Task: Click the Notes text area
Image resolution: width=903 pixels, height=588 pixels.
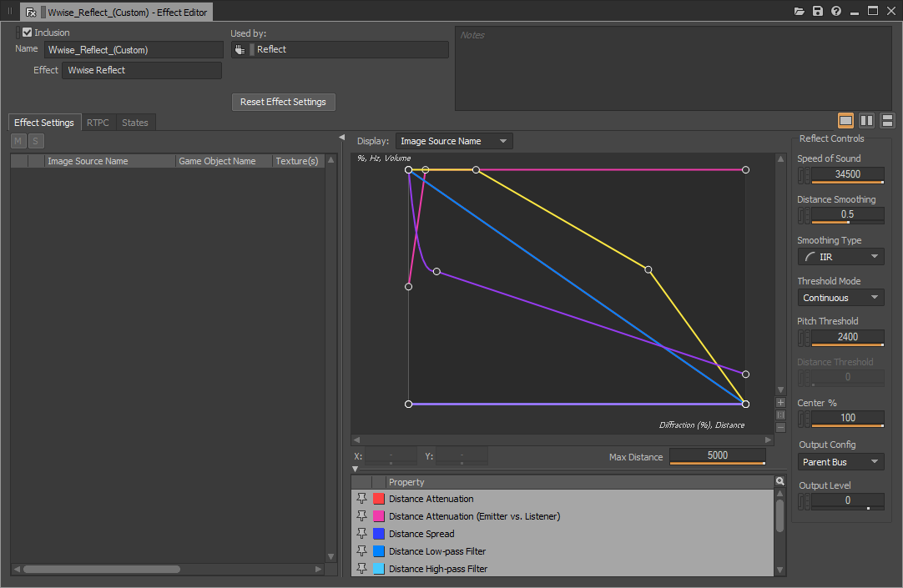Action: [x=673, y=68]
